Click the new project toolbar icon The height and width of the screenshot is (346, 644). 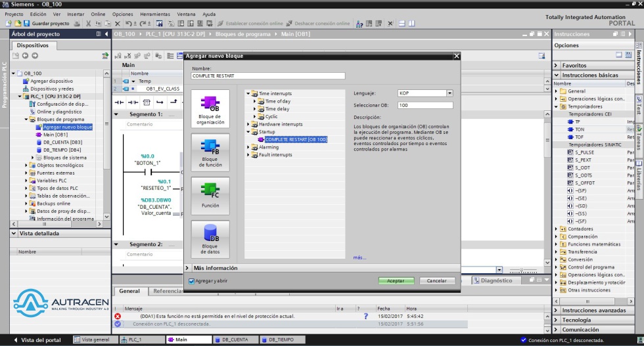pos(8,24)
